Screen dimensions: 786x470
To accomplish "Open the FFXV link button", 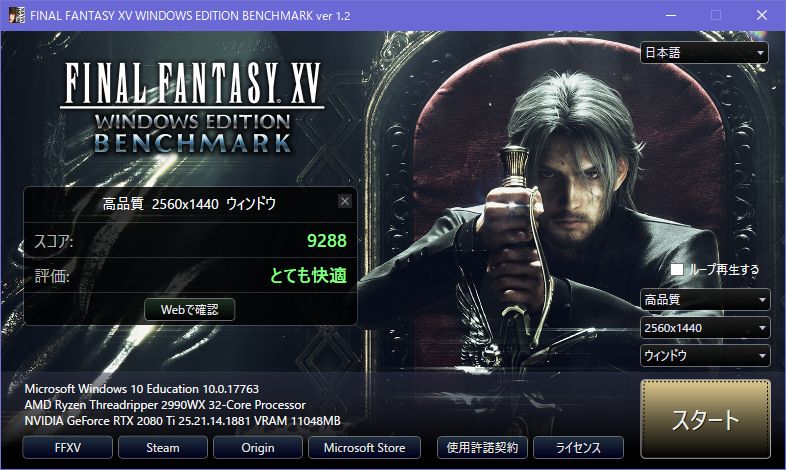I will (68, 447).
